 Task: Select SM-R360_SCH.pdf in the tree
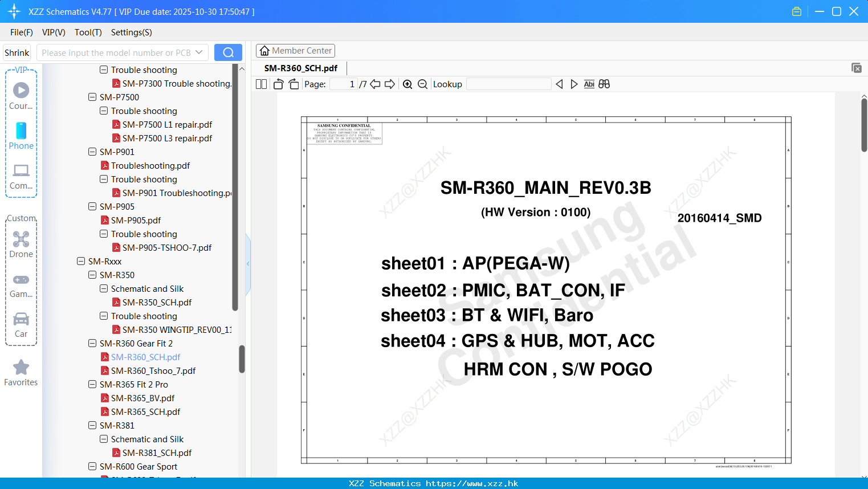click(x=145, y=357)
